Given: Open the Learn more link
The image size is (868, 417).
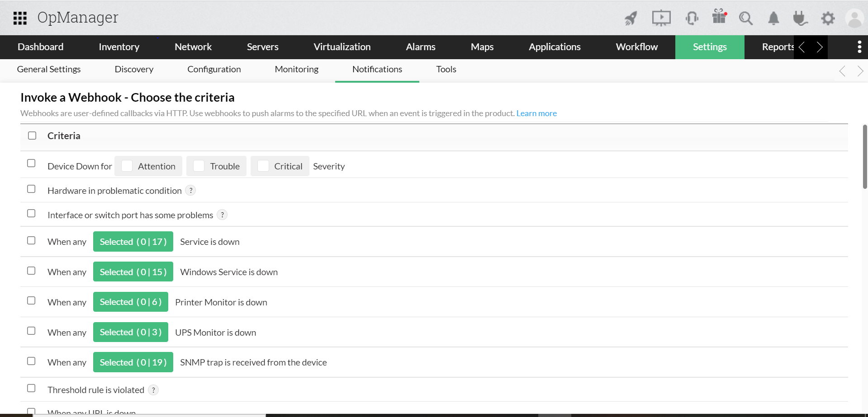Looking at the screenshot, I should pyautogui.click(x=536, y=113).
